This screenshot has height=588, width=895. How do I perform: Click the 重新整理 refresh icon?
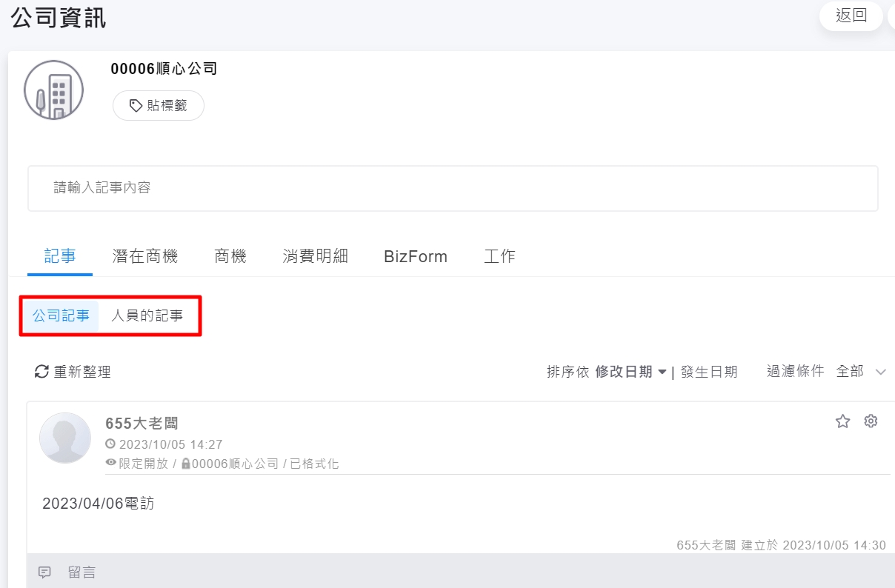(41, 372)
